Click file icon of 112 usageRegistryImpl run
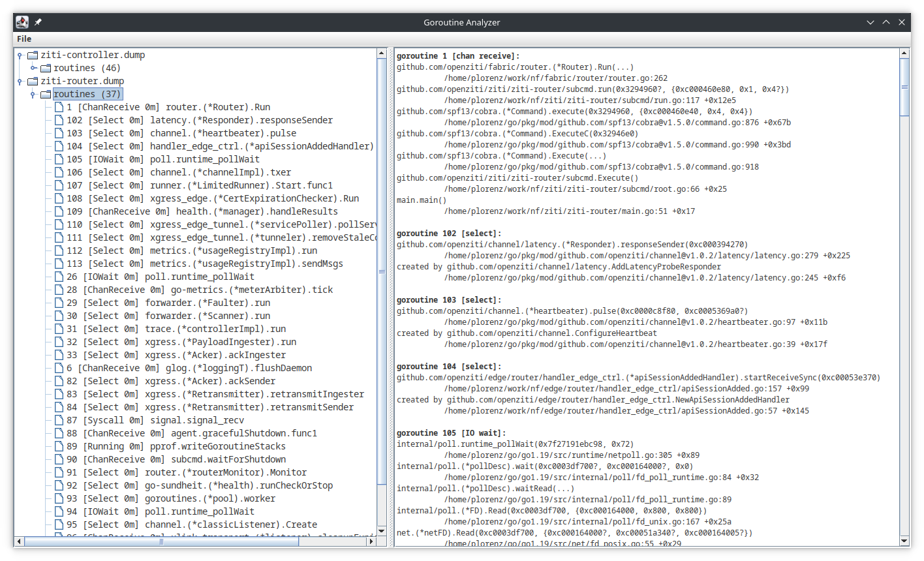 tap(59, 250)
